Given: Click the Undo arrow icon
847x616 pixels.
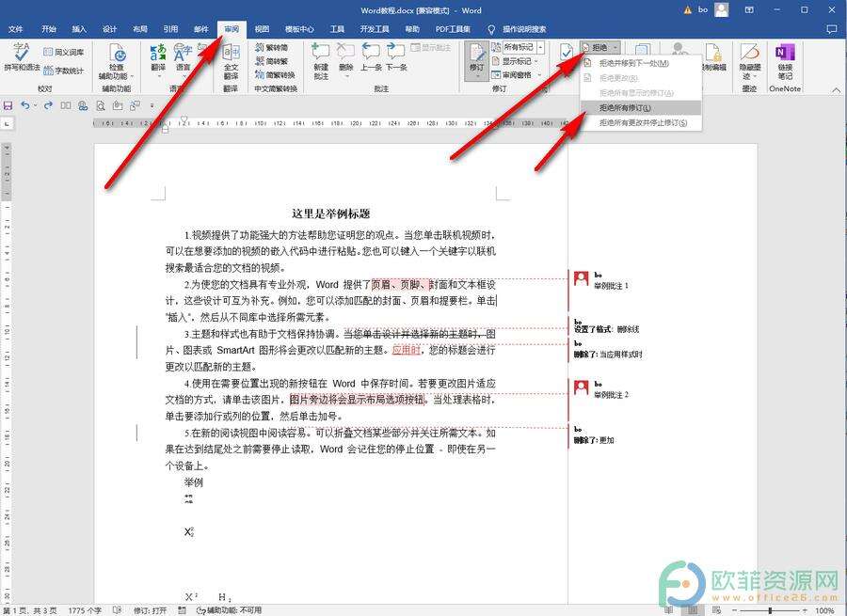Looking at the screenshot, I should coord(24,105).
